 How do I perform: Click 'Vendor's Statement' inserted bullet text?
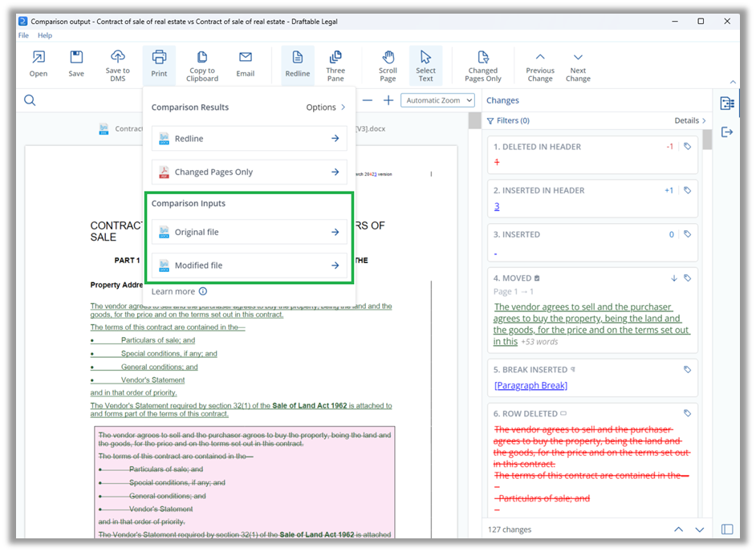tap(152, 379)
